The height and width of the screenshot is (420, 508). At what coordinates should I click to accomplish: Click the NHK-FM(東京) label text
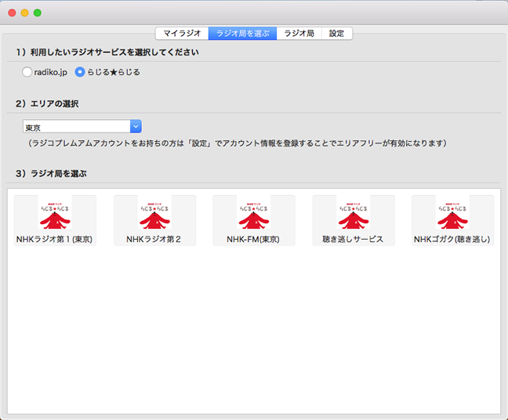coord(253,239)
